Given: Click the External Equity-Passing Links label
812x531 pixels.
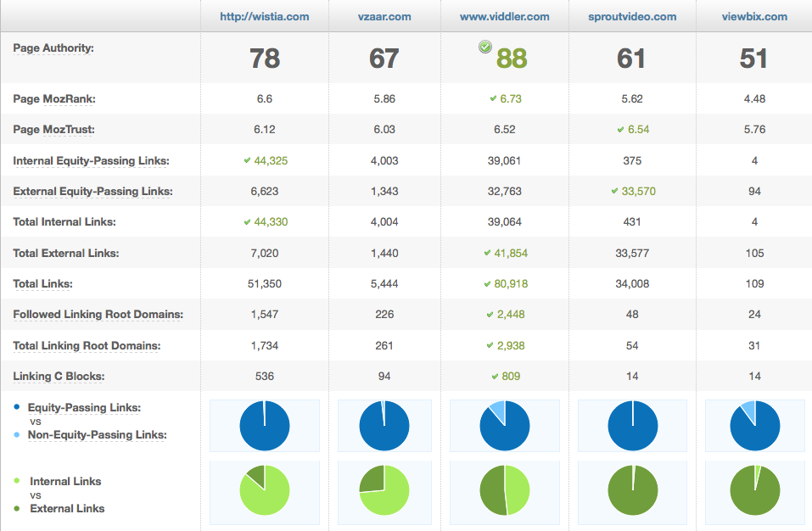Looking at the screenshot, I should tap(92, 192).
